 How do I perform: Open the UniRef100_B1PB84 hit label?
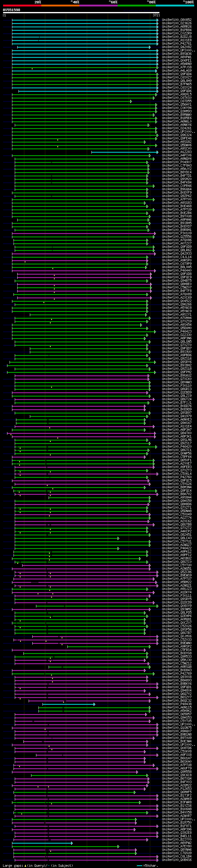click(x=176, y=30)
